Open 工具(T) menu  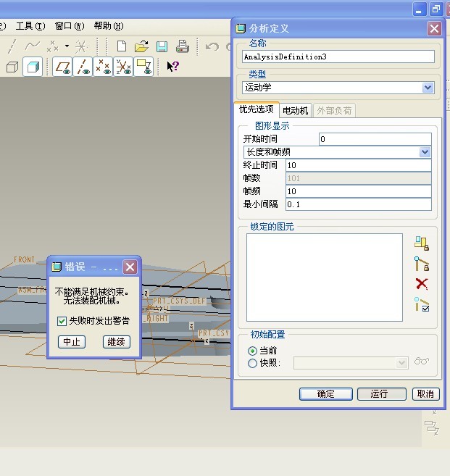pyautogui.click(x=30, y=26)
